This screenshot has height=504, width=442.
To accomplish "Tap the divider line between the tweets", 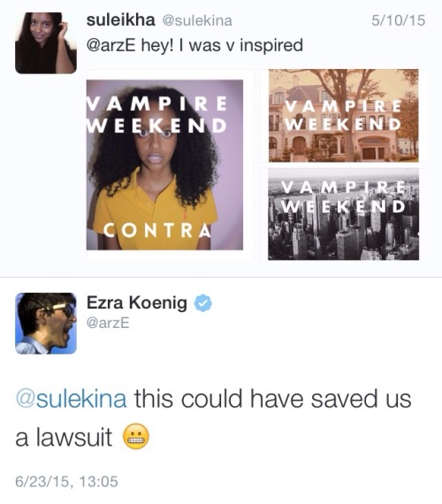I will point(221,277).
